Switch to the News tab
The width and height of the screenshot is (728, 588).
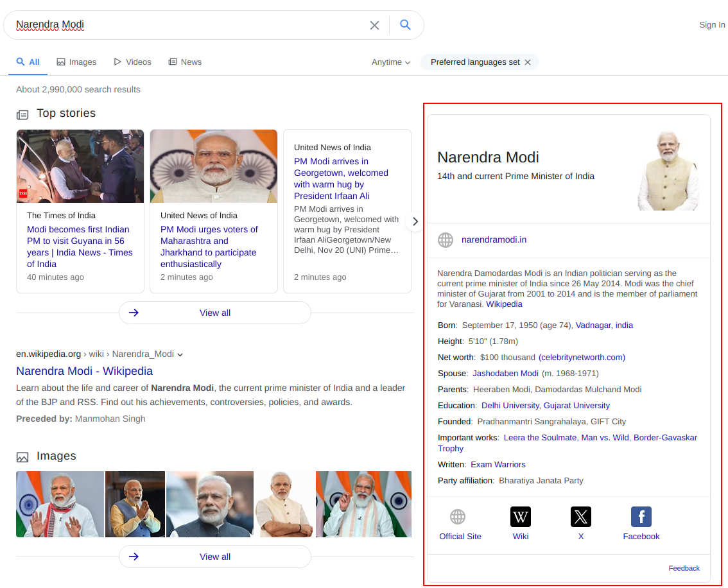tap(185, 62)
